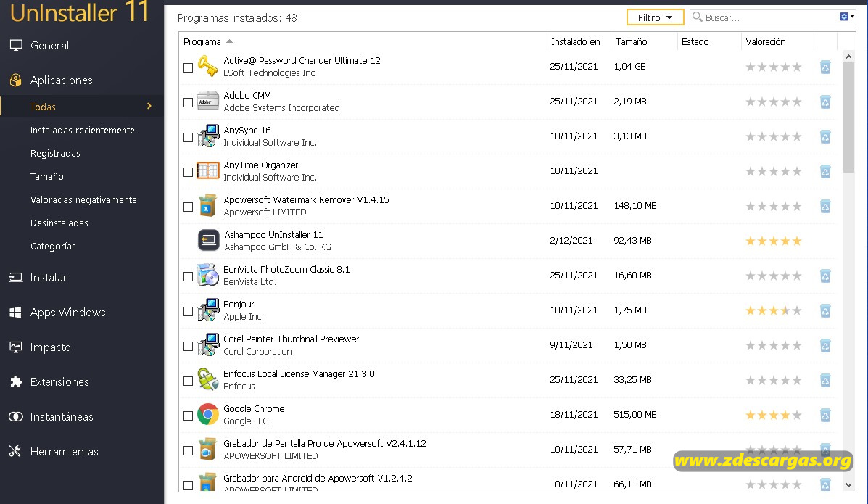The height and width of the screenshot is (504, 868).
Task: Select Apowersoft Watermark Remover checkbox
Action: 189,207
